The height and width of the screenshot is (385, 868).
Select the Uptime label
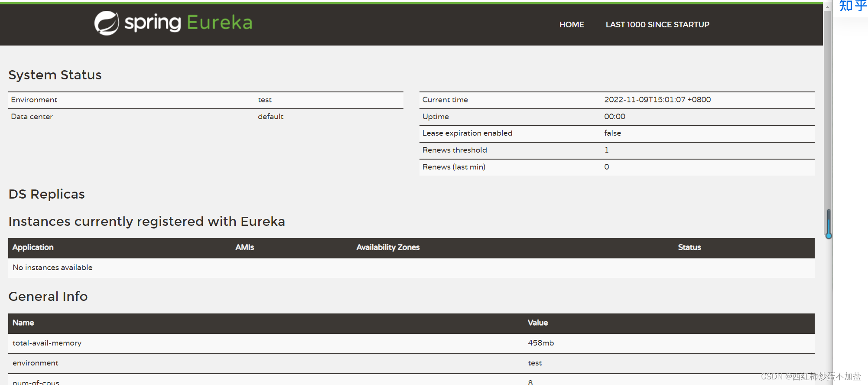coord(436,117)
